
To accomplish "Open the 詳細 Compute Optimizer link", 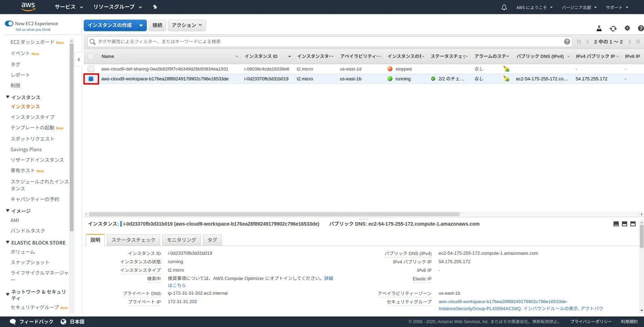I will coord(329,278).
